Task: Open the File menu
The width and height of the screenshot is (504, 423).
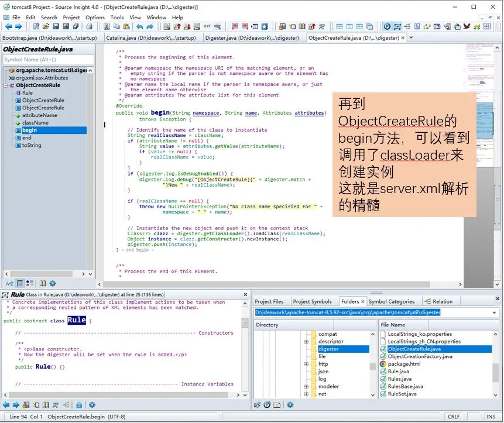Action: coord(16,18)
